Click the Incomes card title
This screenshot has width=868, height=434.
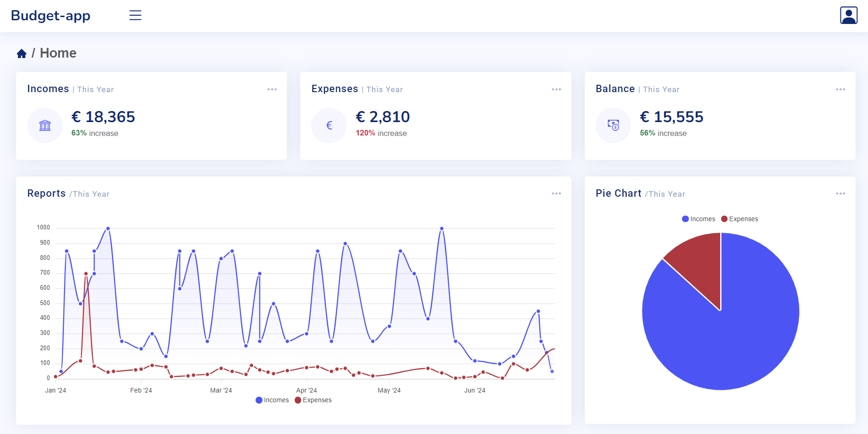click(48, 89)
